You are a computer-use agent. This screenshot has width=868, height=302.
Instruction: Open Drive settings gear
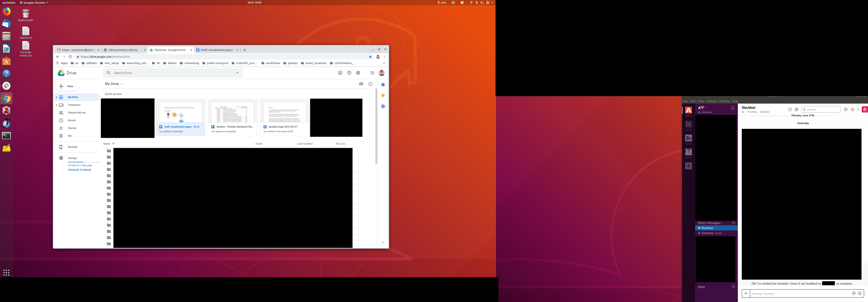(358, 73)
